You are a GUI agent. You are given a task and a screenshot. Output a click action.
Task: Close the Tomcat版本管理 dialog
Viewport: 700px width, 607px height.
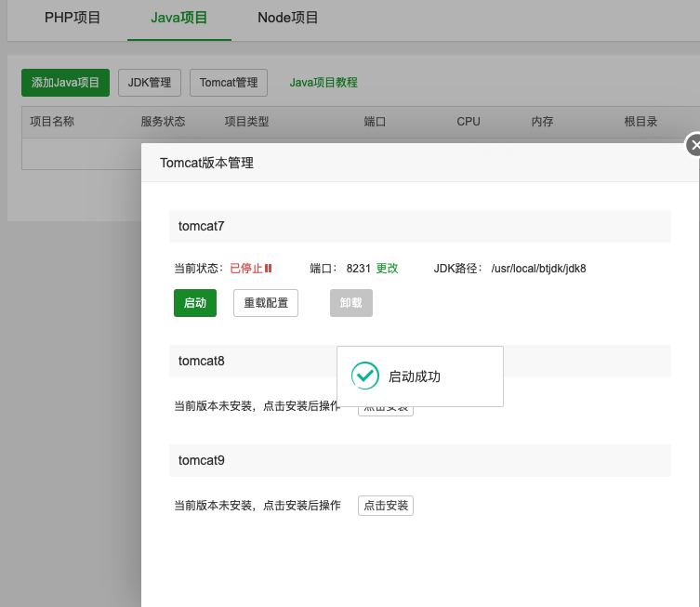pyautogui.click(x=693, y=145)
